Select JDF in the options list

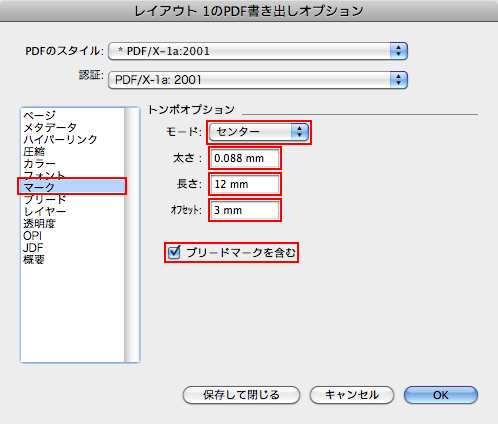33,248
